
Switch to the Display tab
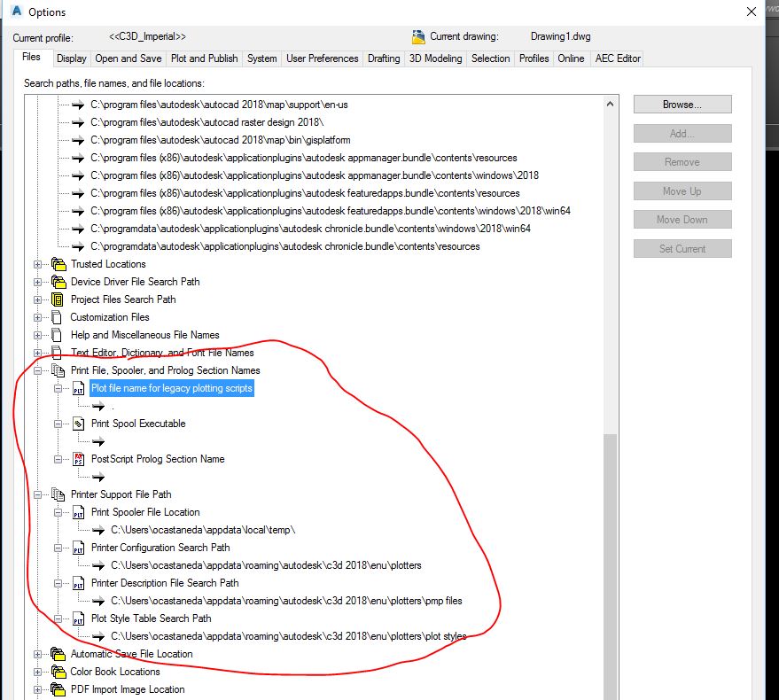tap(72, 58)
